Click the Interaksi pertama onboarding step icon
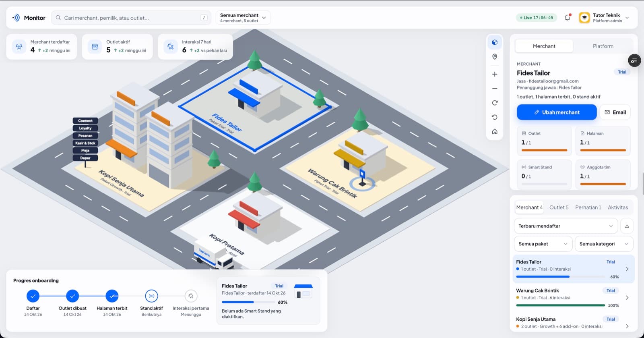Image resolution: width=644 pixels, height=338 pixels. pos(191,296)
